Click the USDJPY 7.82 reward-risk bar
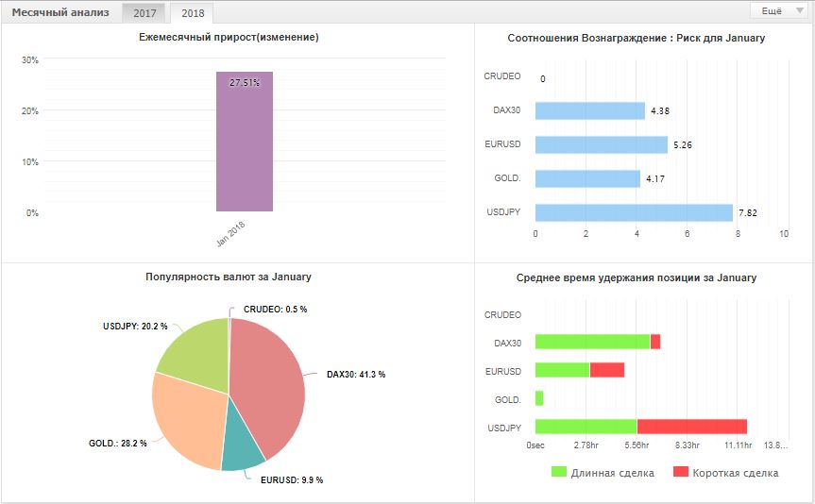Screen dimensions: 815x504 (634, 212)
